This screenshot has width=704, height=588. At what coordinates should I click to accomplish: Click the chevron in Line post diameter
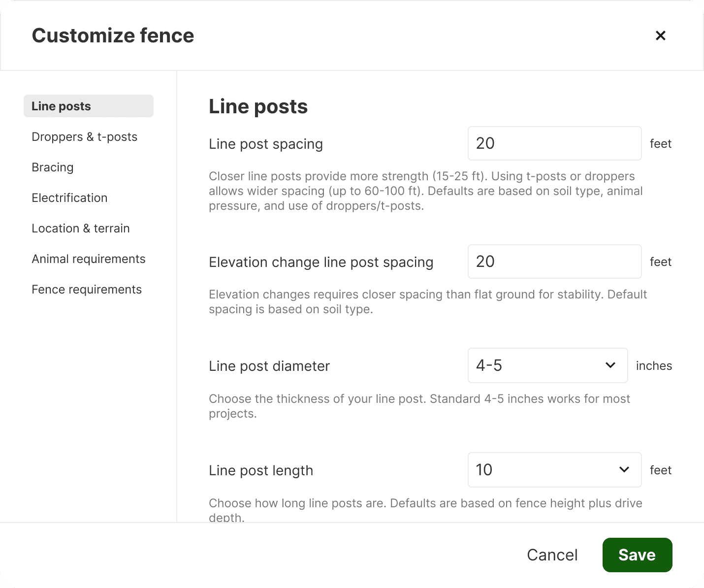(610, 365)
